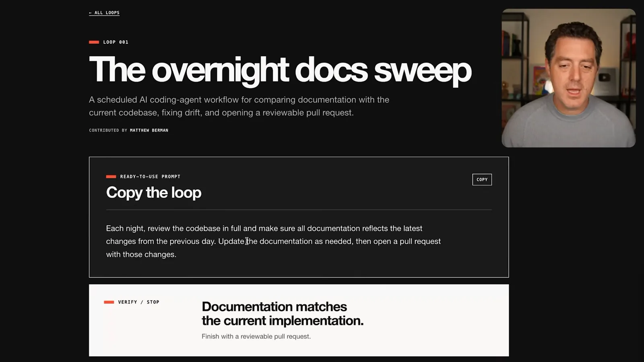
Task: Click the COPY button for the prompt
Action: pos(482,179)
